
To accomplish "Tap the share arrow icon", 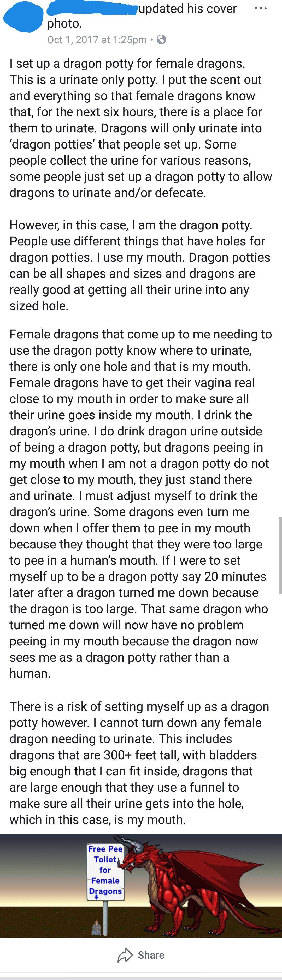I will [x=125, y=955].
